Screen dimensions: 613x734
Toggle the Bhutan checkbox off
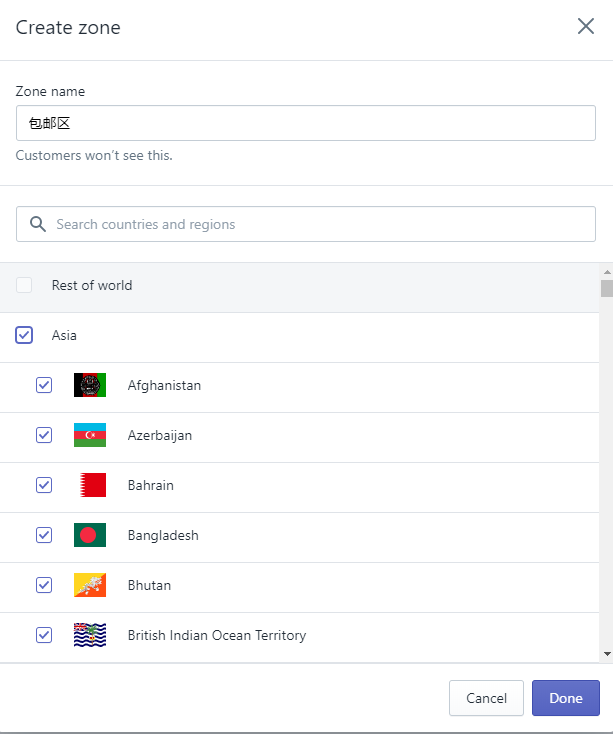[44, 585]
